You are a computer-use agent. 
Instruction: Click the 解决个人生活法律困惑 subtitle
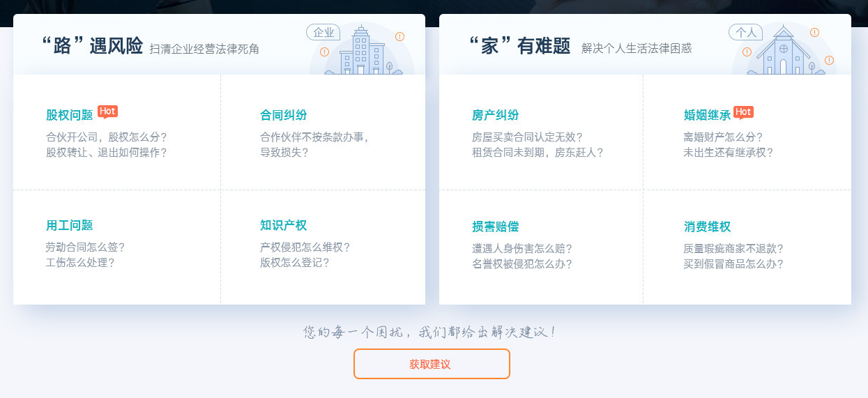click(x=637, y=49)
